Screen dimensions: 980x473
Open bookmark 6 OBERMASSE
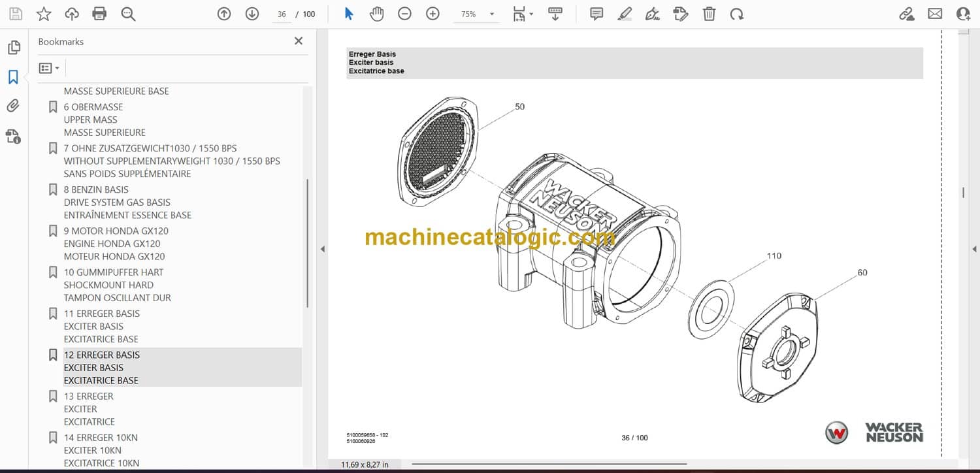(93, 106)
